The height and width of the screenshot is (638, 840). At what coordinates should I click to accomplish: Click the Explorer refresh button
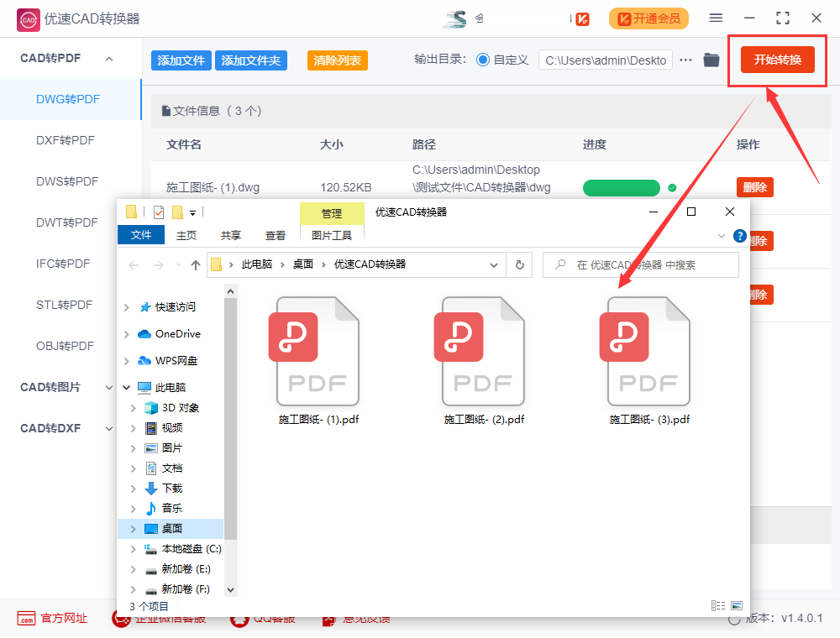click(x=520, y=265)
